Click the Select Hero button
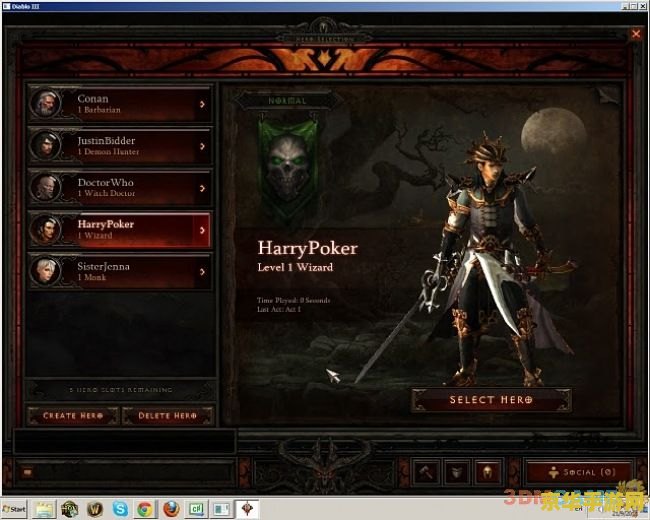 (x=491, y=400)
